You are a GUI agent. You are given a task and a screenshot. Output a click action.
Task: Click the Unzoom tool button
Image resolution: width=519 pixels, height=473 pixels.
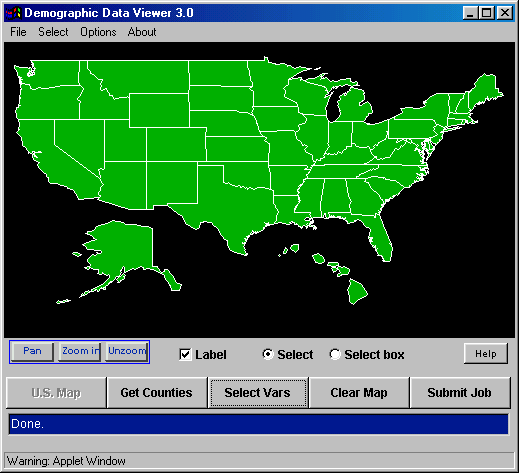click(x=127, y=351)
